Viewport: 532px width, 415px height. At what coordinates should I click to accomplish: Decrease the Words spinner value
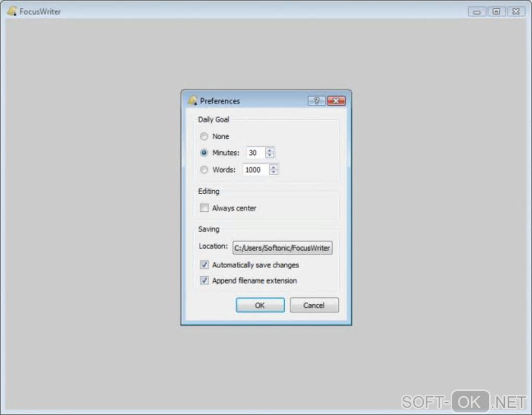point(273,172)
